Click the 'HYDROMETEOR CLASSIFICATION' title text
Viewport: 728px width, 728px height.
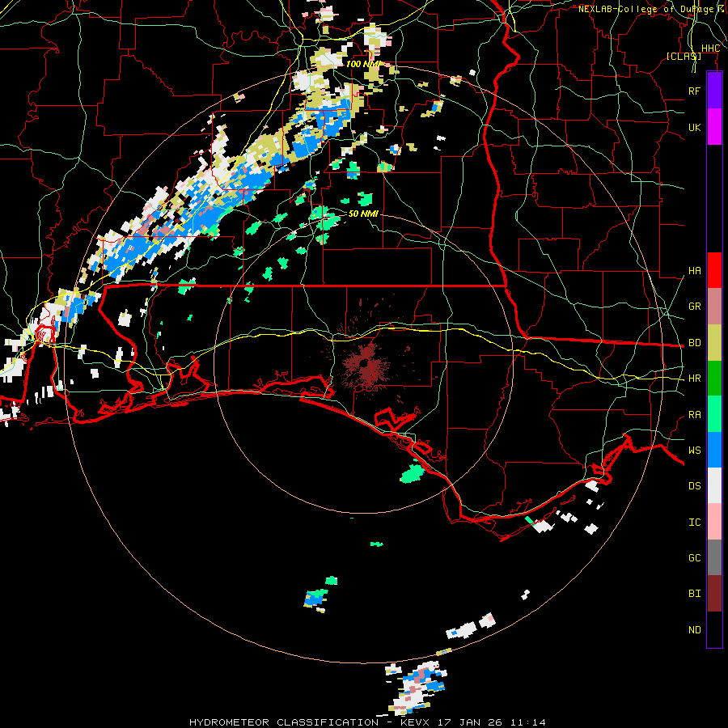tap(284, 722)
